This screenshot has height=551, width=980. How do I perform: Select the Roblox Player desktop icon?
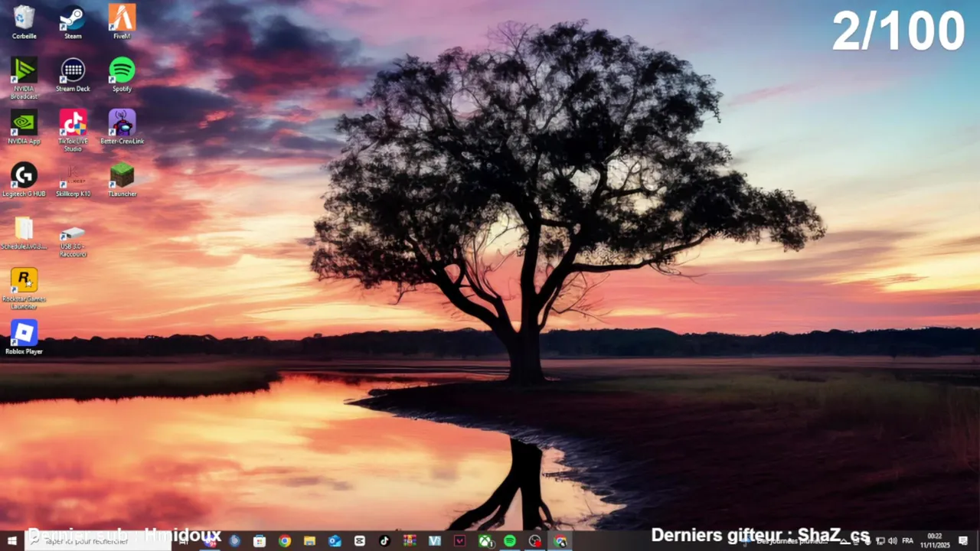[x=24, y=337]
